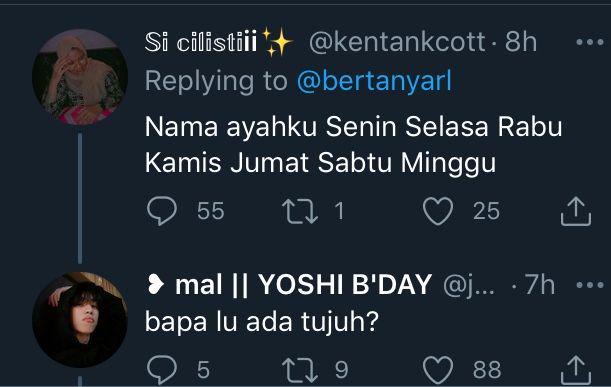
Task: Reply to the mal YOSHI B'DAY tweet
Action: 162,369
